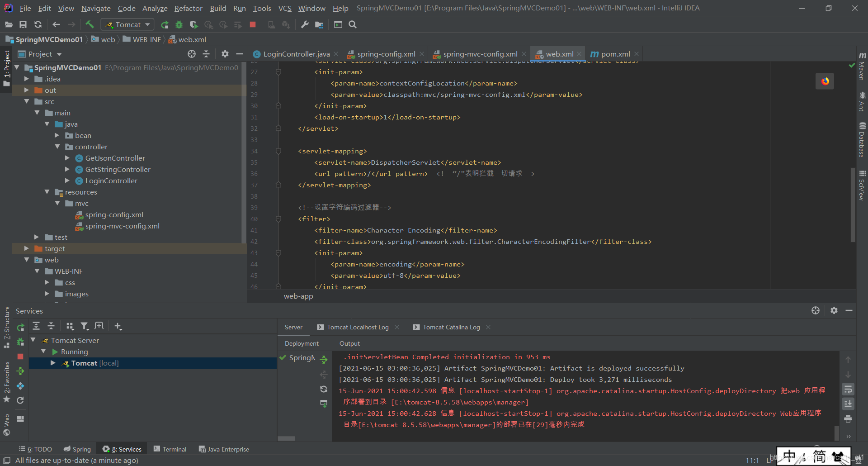This screenshot has width=868, height=466.
Task: Click the Deploy All icon in the Services sidebar
Action: coord(20,371)
